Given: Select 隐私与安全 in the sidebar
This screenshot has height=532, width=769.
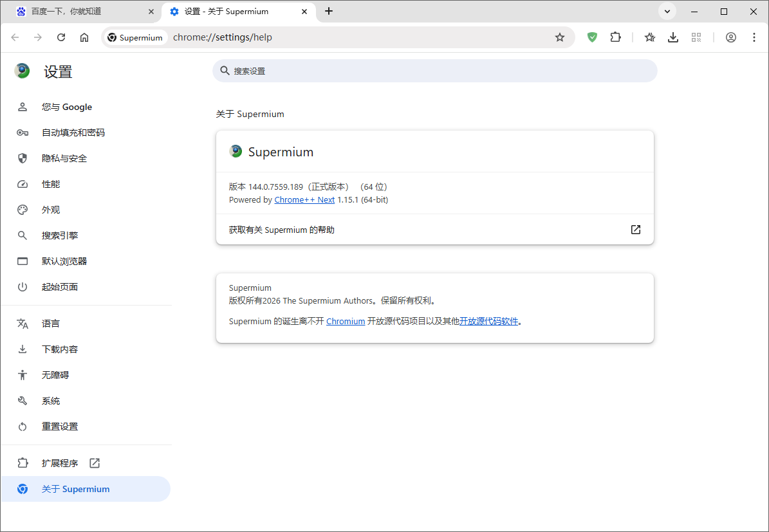Looking at the screenshot, I should [64, 158].
